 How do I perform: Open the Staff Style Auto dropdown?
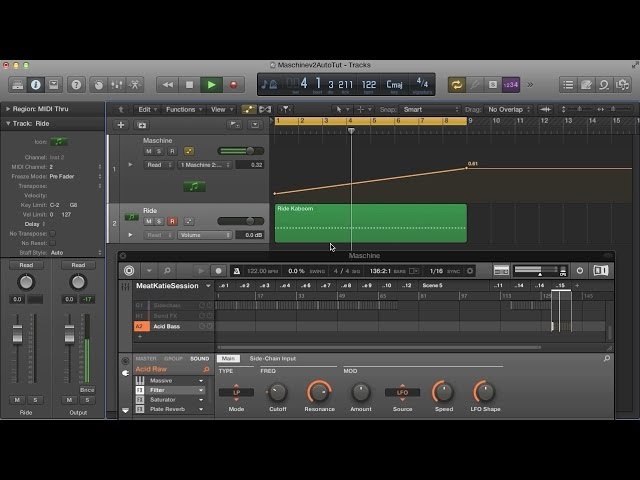[x=76, y=253]
